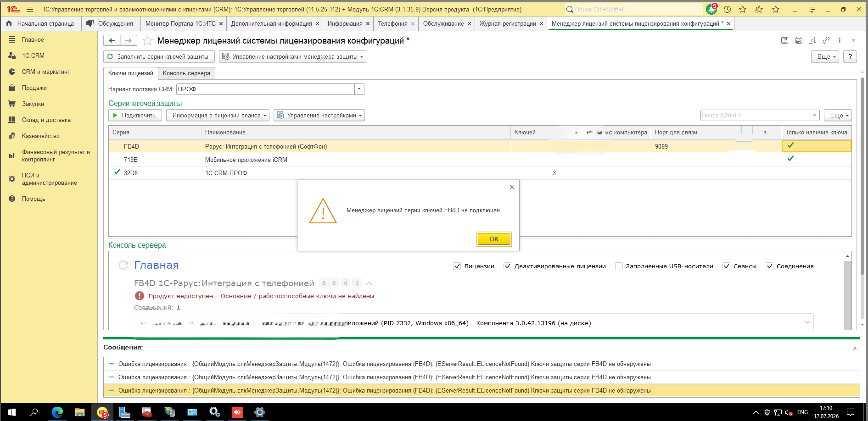Select the 719B Мобильное приложение iCRM row
Image resolution: width=868 pixels, height=421 pixels.
tap(480, 160)
